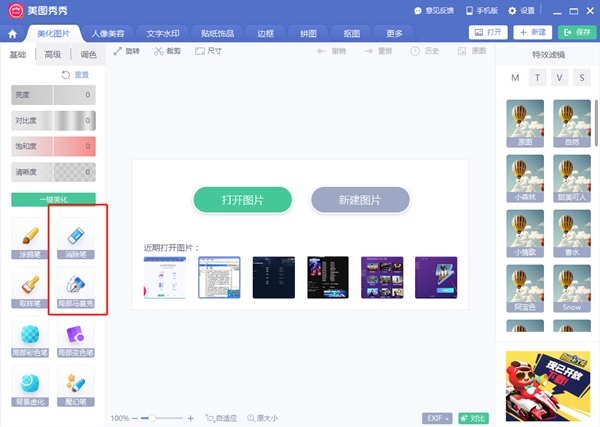Open the 手机版 mobile version link
The width and height of the screenshot is (600, 427).
pyautogui.click(x=482, y=11)
